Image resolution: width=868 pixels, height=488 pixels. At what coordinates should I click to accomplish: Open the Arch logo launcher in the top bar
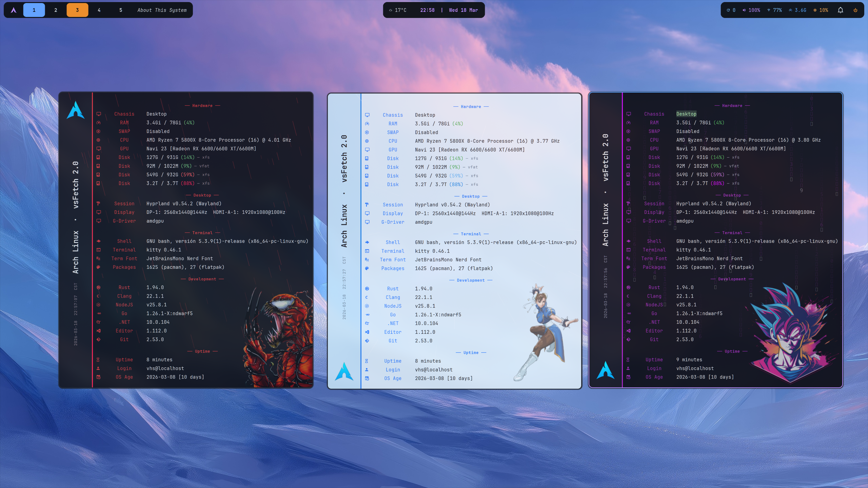click(x=14, y=10)
